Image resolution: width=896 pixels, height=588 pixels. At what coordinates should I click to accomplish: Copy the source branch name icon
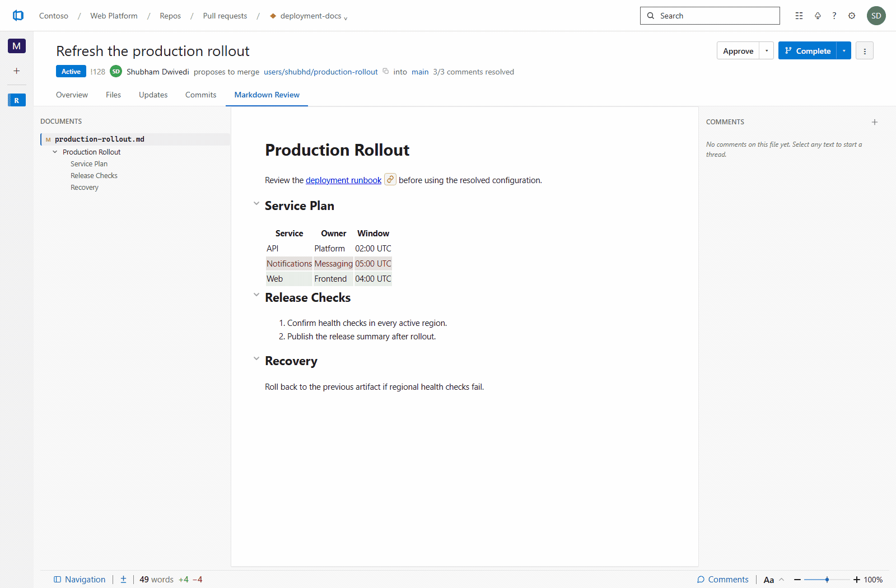386,71
